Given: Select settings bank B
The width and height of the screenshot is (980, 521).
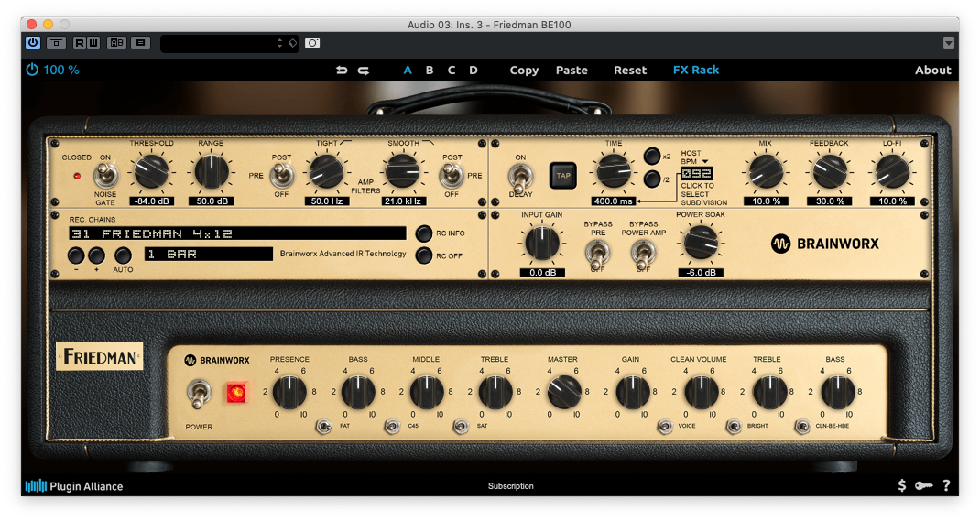Looking at the screenshot, I should [430, 70].
